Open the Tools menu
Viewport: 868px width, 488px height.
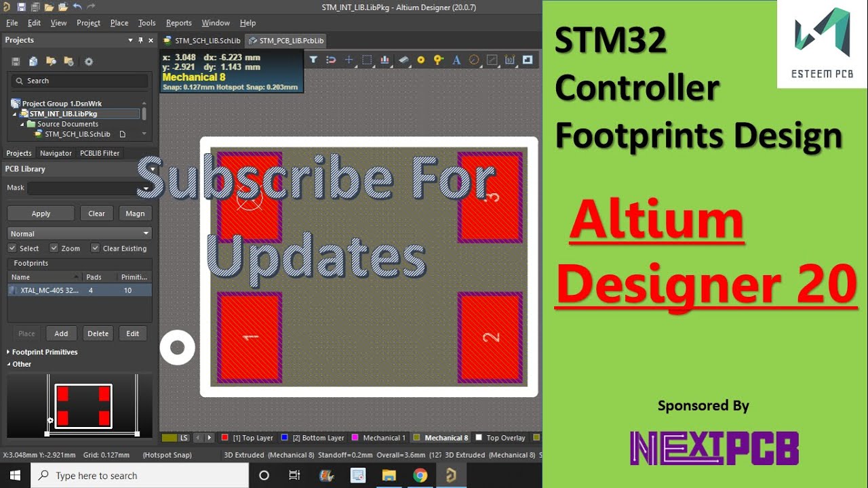(147, 22)
